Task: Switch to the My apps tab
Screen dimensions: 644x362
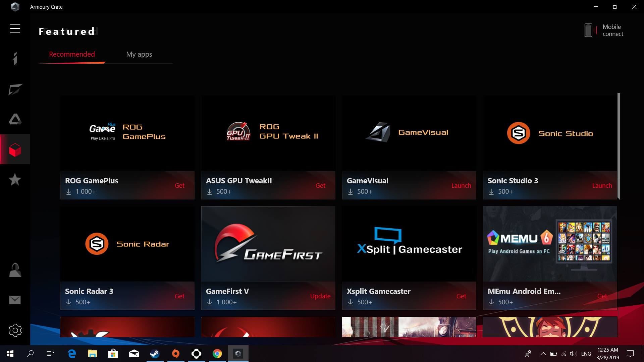Action: (x=139, y=54)
